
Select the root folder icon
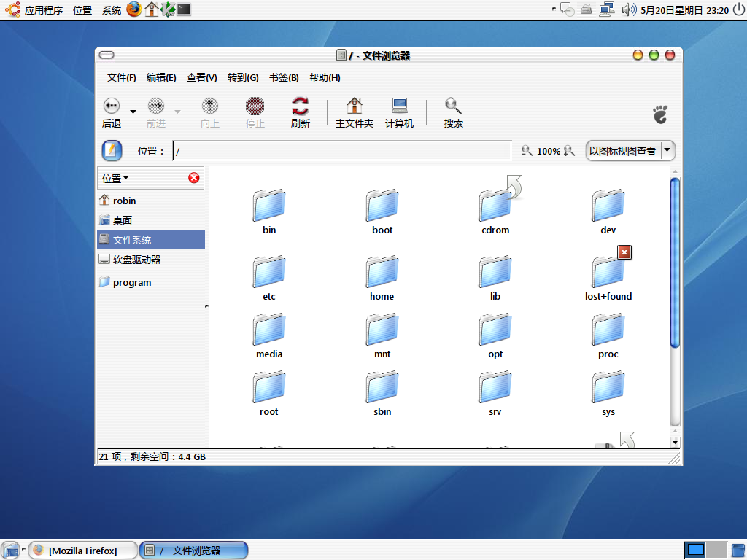[x=269, y=386]
